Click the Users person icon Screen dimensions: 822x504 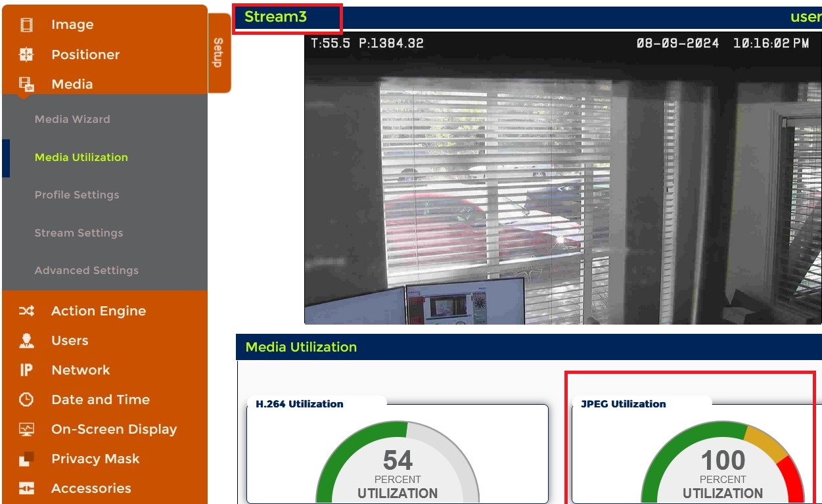(26, 340)
